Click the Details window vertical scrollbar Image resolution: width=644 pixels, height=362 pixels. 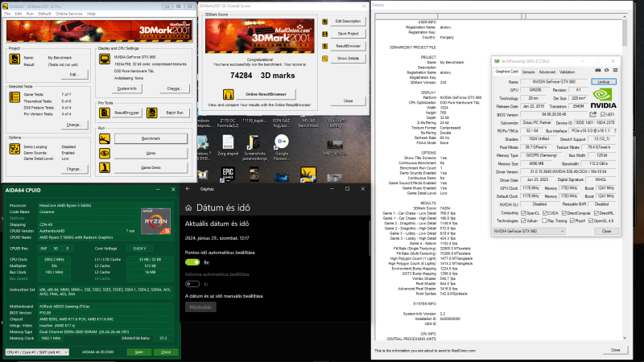coord(625,176)
